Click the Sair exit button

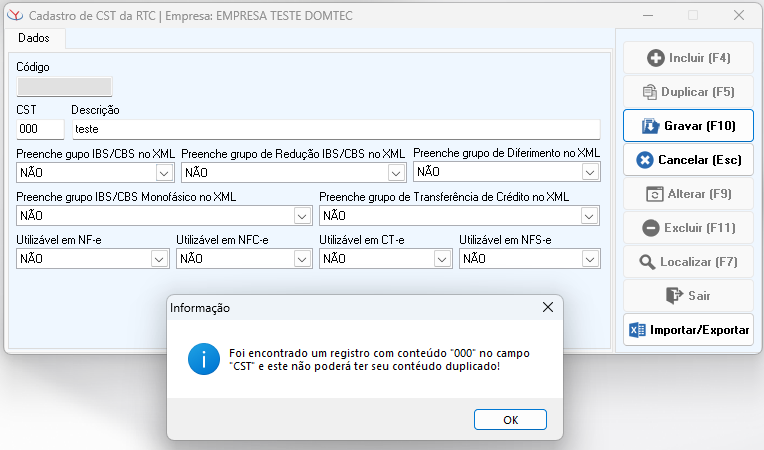pyautogui.click(x=687, y=296)
